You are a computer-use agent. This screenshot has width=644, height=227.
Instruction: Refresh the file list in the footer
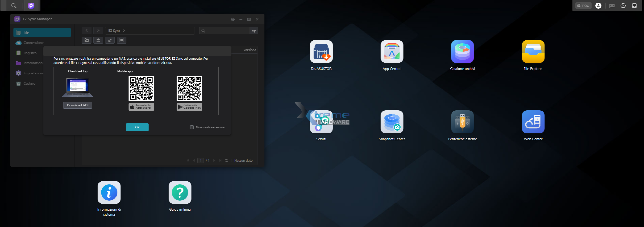(227, 160)
